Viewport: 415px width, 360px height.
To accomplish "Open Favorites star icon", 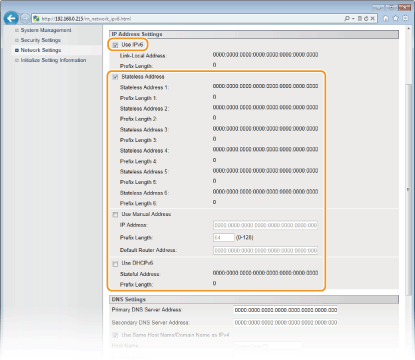I will (395, 18).
